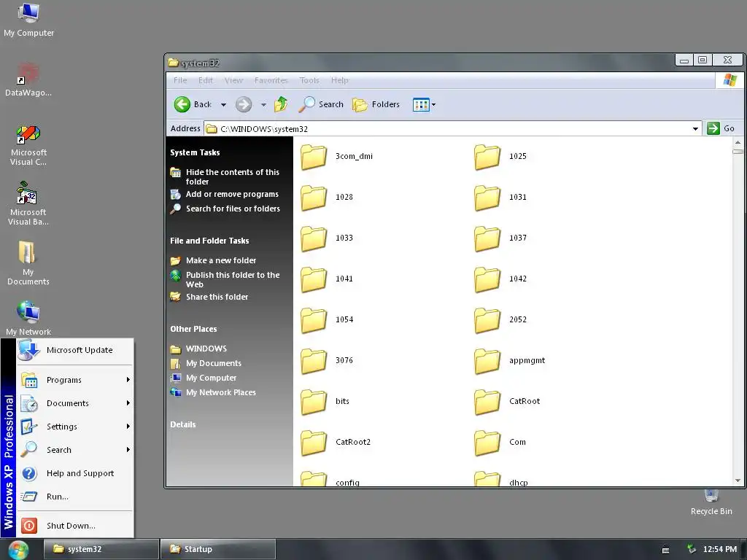Click Shut Down... in Start menu
Screen dimensions: 747x560
75,526
